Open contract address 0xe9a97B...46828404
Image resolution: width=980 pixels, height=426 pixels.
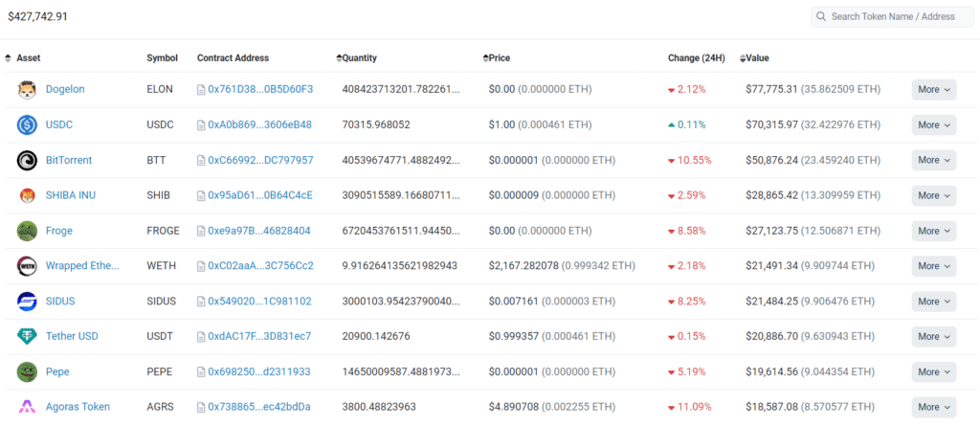tap(259, 231)
